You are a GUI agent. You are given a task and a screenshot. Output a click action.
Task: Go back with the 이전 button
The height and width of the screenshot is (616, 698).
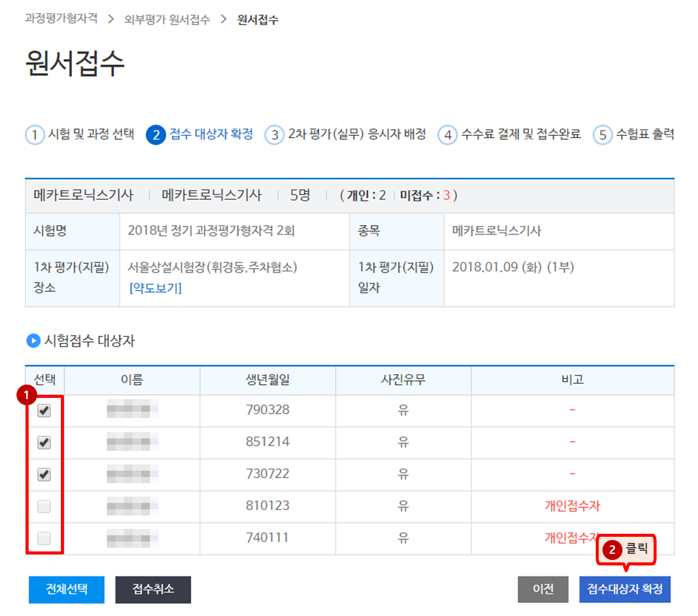(x=543, y=589)
